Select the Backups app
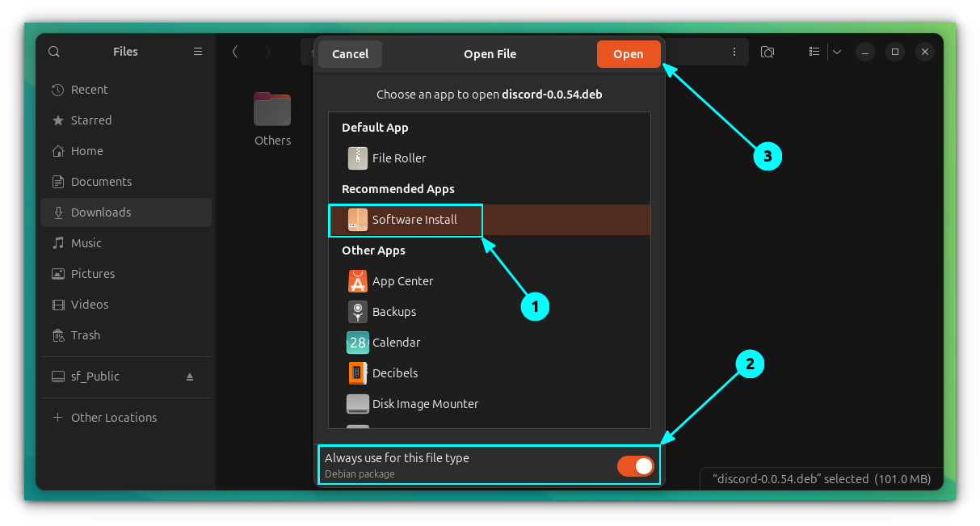This screenshot has height=526, width=980. coord(394,311)
